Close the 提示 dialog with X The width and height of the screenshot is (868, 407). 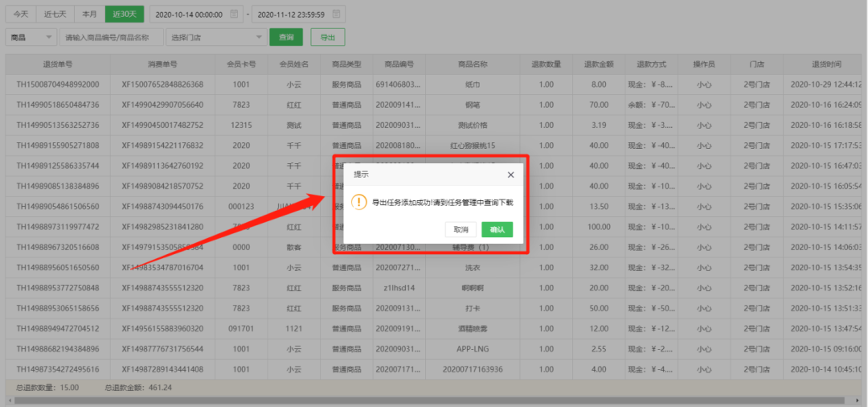point(510,175)
